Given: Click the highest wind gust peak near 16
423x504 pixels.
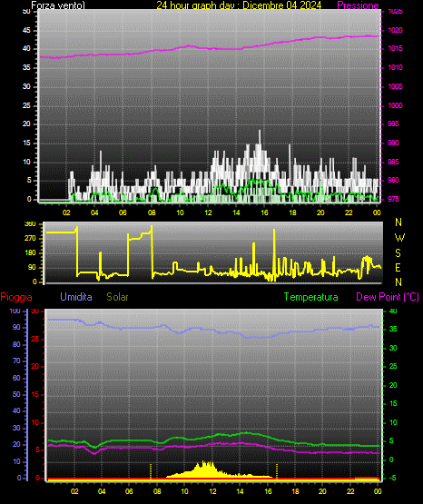Looking at the screenshot, I should [260, 131].
